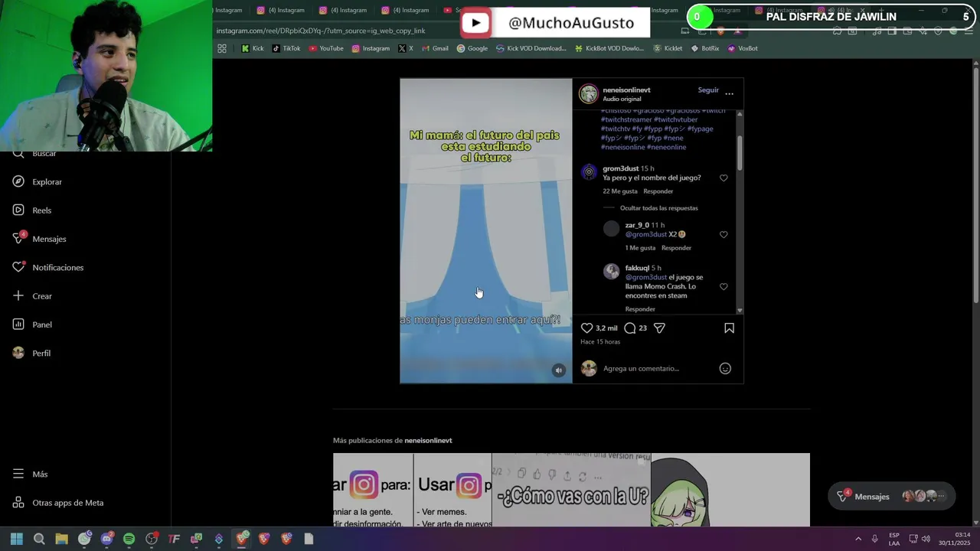Click the #twitchstreamer hashtag
Viewport: 980px width, 551px height.
point(626,120)
